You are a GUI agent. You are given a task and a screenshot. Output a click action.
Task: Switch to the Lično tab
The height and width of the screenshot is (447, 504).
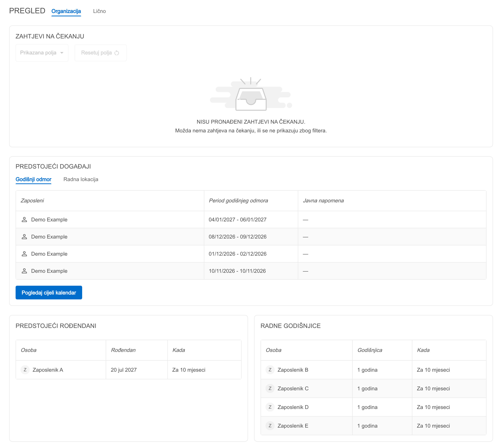pos(99,11)
